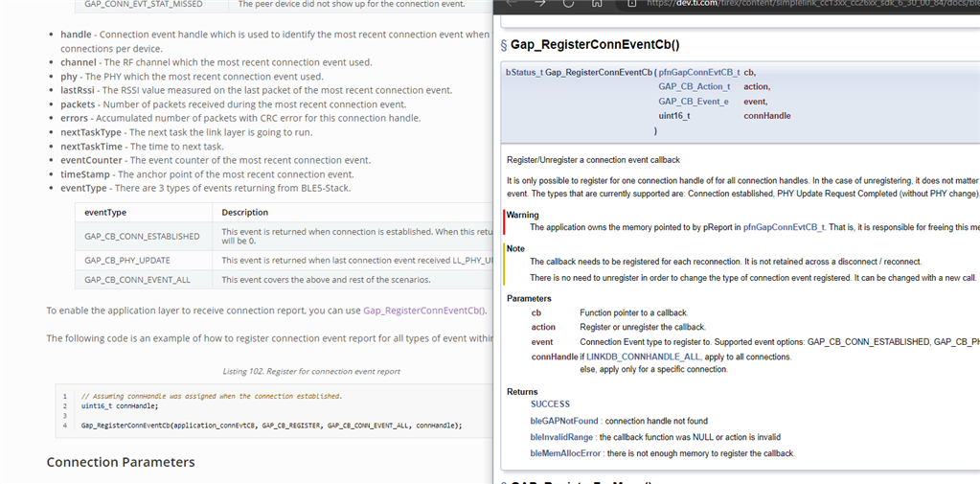This screenshot has width=980, height=484.
Task: Select the code comment about connHandle
Action: tap(212, 397)
